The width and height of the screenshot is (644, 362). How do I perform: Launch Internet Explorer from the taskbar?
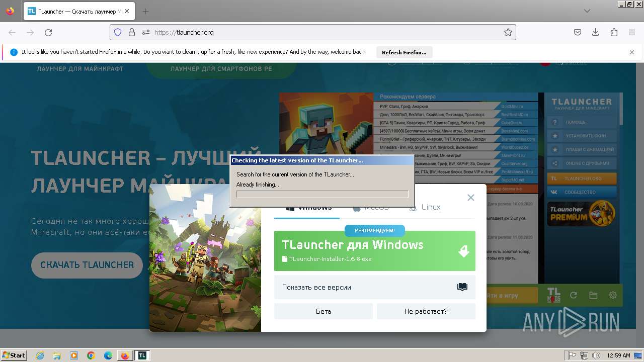(x=40, y=355)
